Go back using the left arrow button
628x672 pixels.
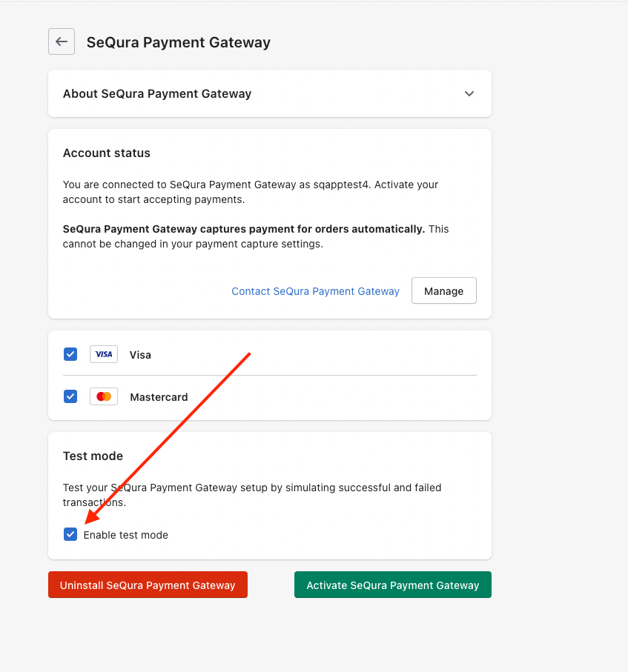[62, 41]
